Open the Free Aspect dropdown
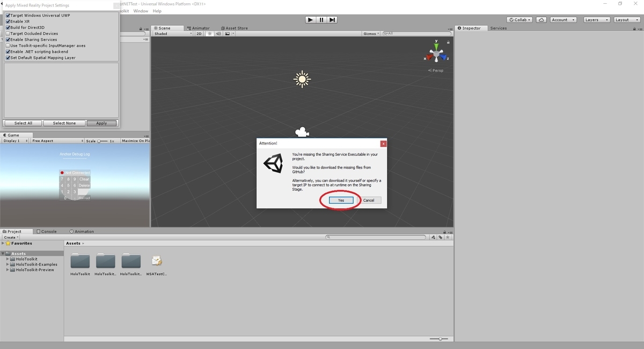644x349 pixels. (x=57, y=141)
